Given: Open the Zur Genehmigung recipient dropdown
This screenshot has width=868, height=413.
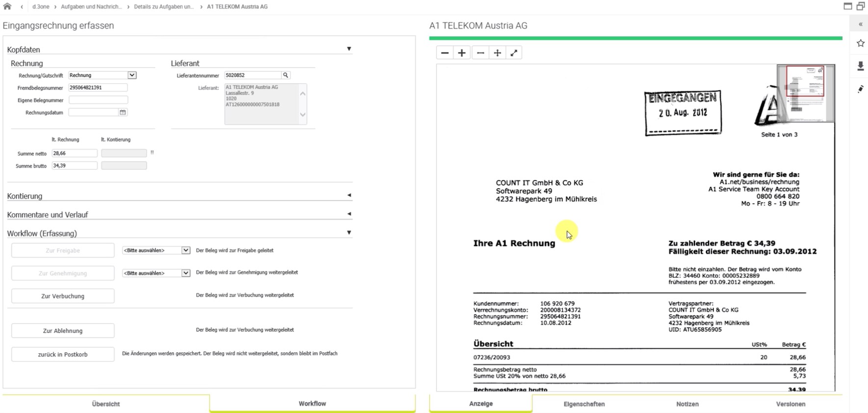Looking at the screenshot, I should point(185,273).
